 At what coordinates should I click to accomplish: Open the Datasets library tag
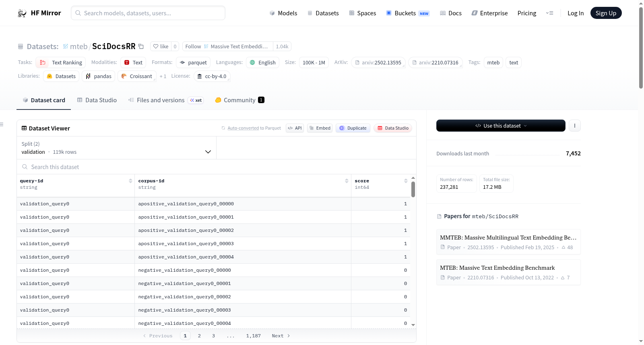pyautogui.click(x=61, y=76)
